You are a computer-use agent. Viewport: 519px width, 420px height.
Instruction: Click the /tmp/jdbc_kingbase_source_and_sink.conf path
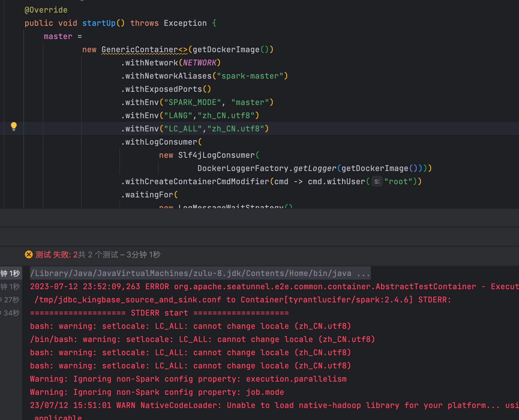(128, 300)
